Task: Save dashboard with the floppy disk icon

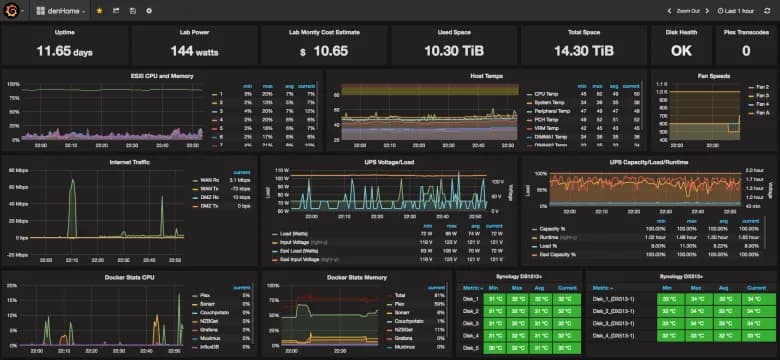Action: coord(132,10)
